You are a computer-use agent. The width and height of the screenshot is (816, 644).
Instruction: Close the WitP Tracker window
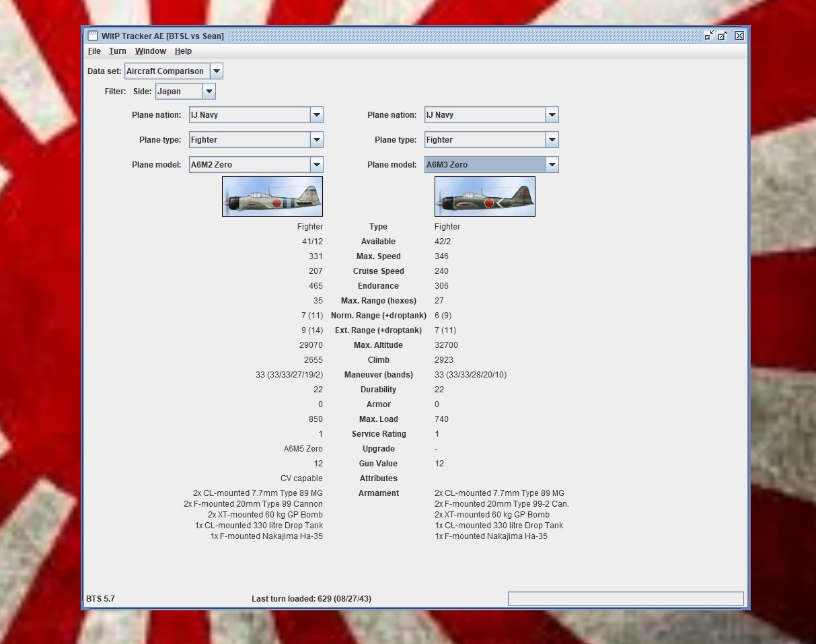[x=739, y=36]
